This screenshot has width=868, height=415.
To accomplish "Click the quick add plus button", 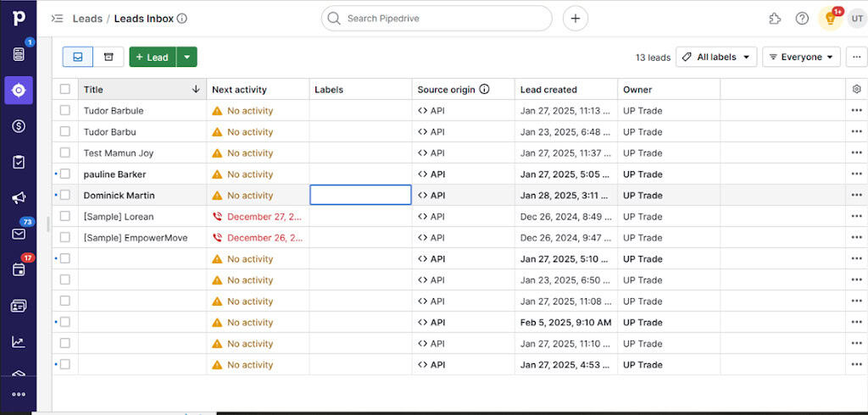I will coord(576,19).
